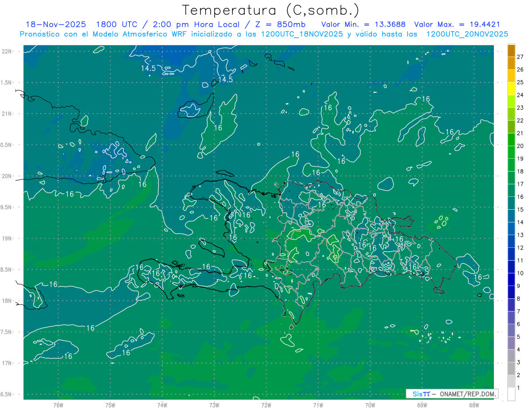Click the '73W' longitude axis label

214,405
